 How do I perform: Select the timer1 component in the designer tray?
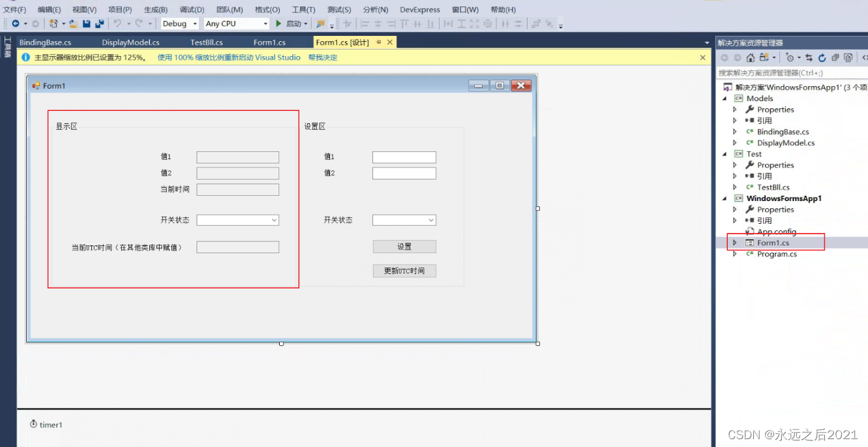[46, 425]
